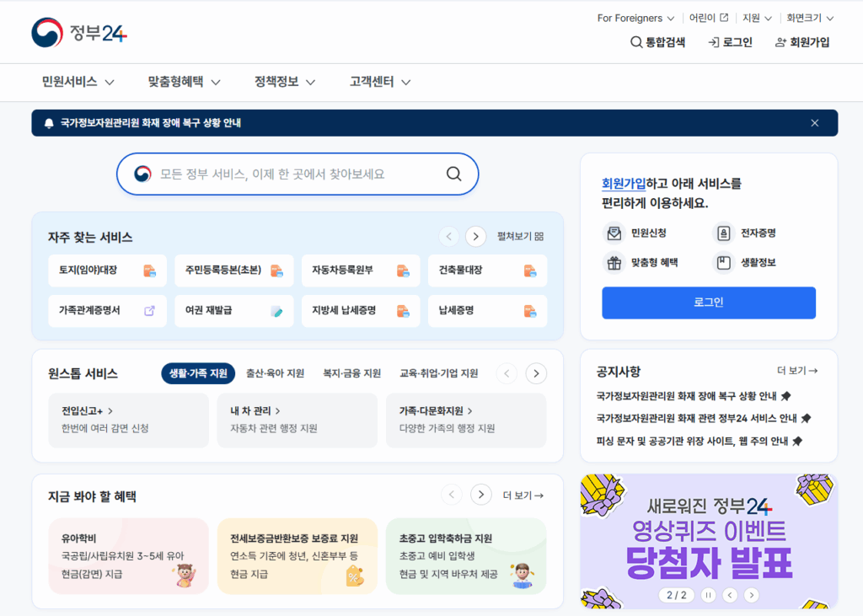Click 더 보기 next to 공지사항
The width and height of the screenshot is (863, 616).
[x=797, y=371]
